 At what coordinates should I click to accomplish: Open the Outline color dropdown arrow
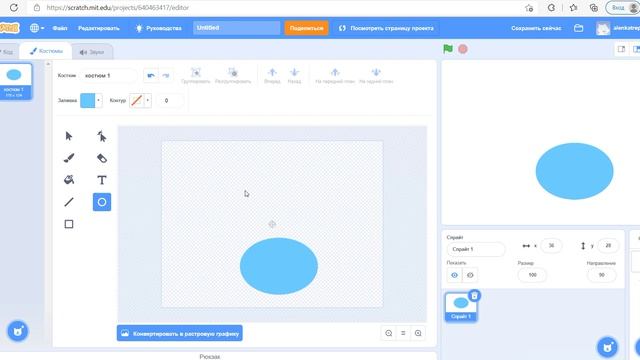147,100
